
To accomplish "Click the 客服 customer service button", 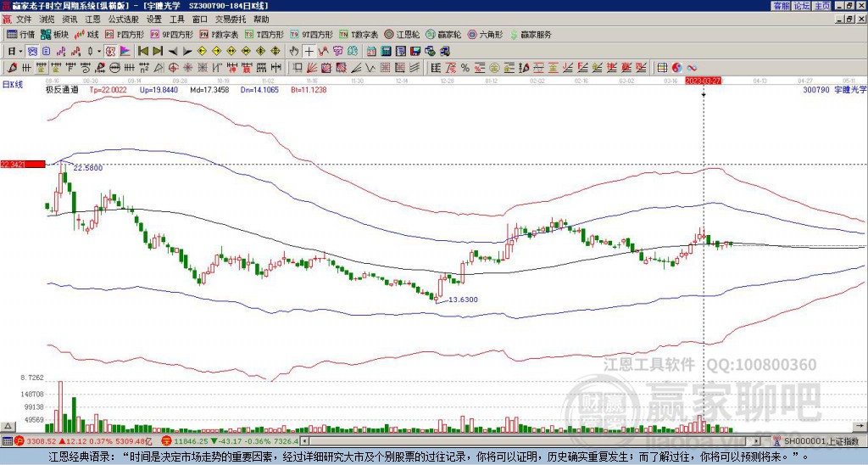I will (x=782, y=6).
